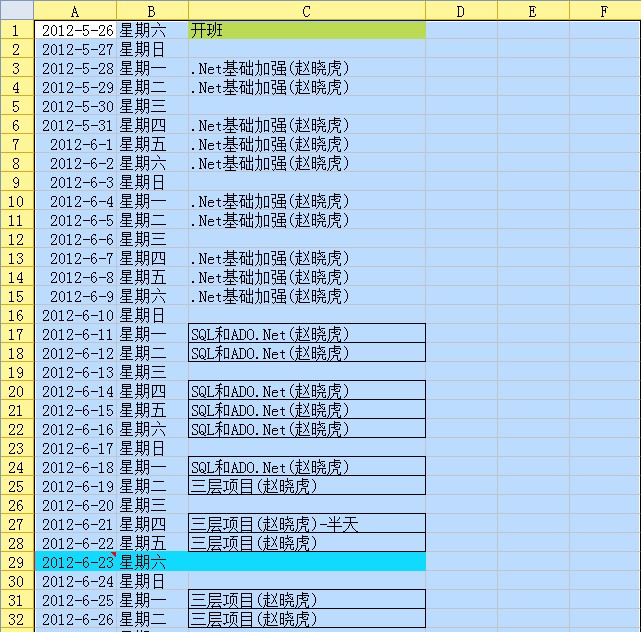Screen dimensions: 641x632
Task: Click SQL和ADO.Net cell in row 18
Action: click(x=307, y=353)
